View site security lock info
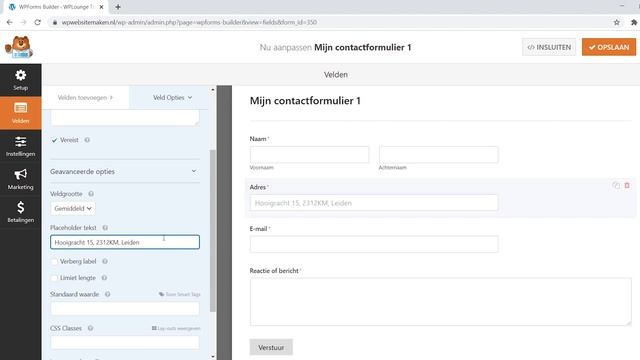 click(55, 22)
